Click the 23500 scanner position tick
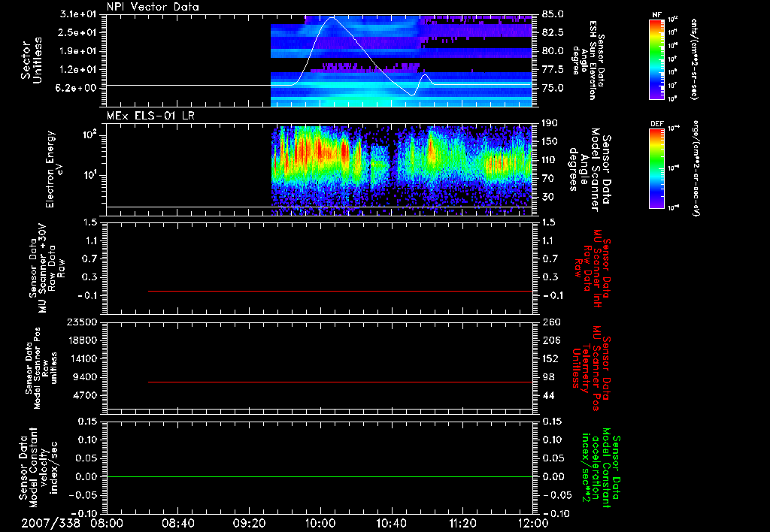The width and height of the screenshot is (770, 532). coord(84,322)
